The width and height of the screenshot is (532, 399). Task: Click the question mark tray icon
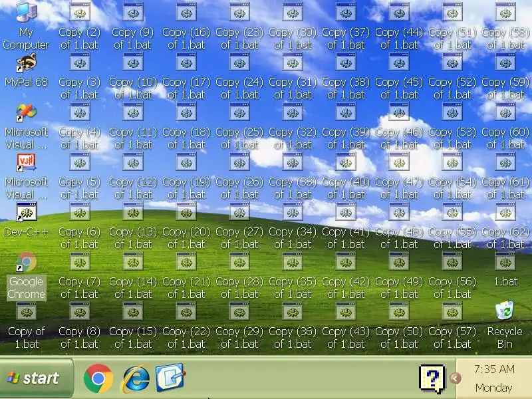click(x=432, y=378)
